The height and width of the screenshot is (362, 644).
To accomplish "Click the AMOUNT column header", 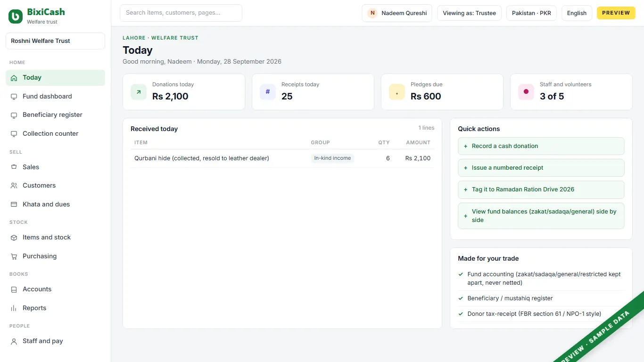I will tap(418, 142).
